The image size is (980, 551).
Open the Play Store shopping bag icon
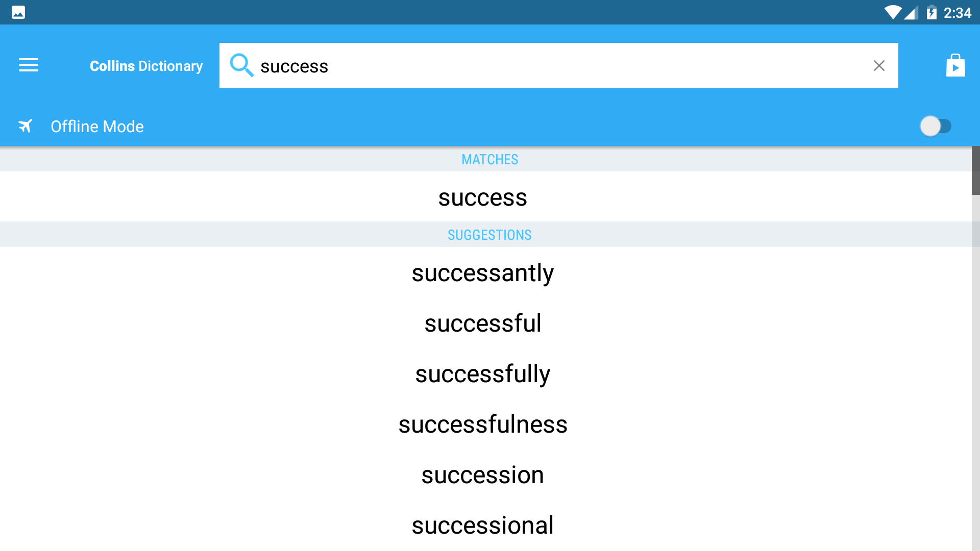click(955, 65)
